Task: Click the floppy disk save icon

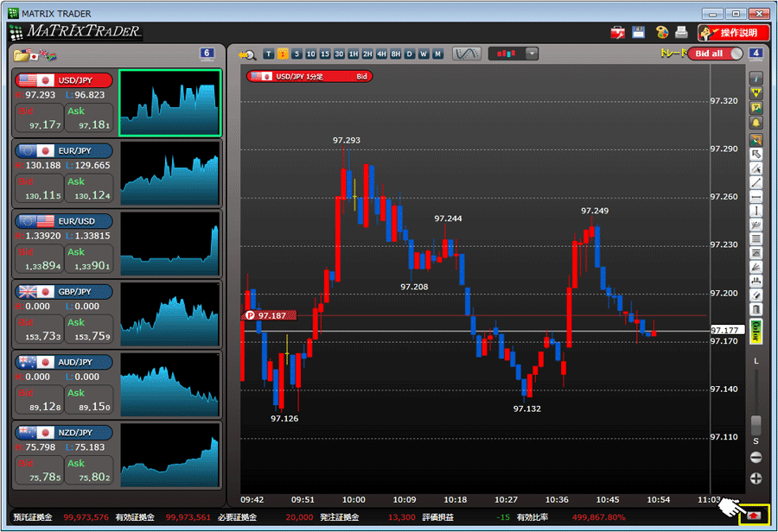Action: point(639,33)
